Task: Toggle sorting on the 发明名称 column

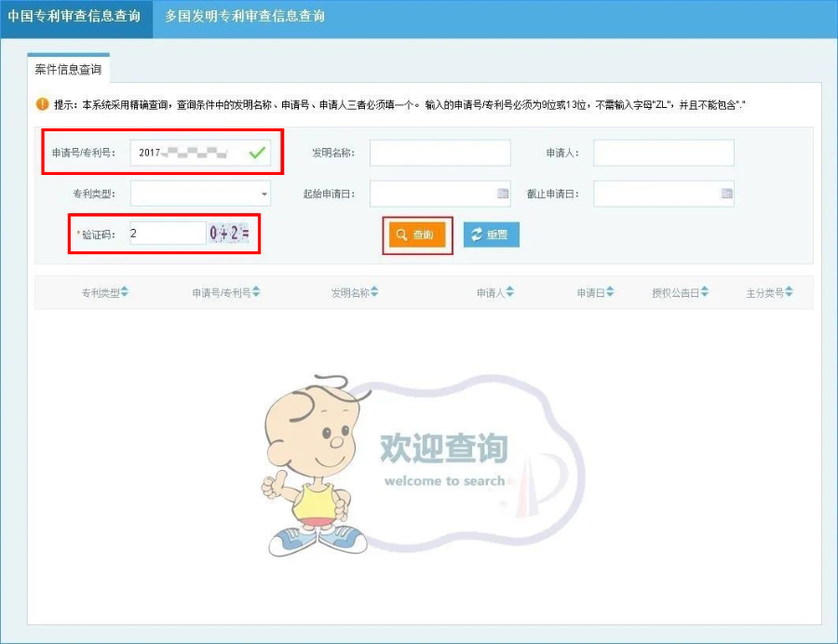Action: tap(375, 291)
